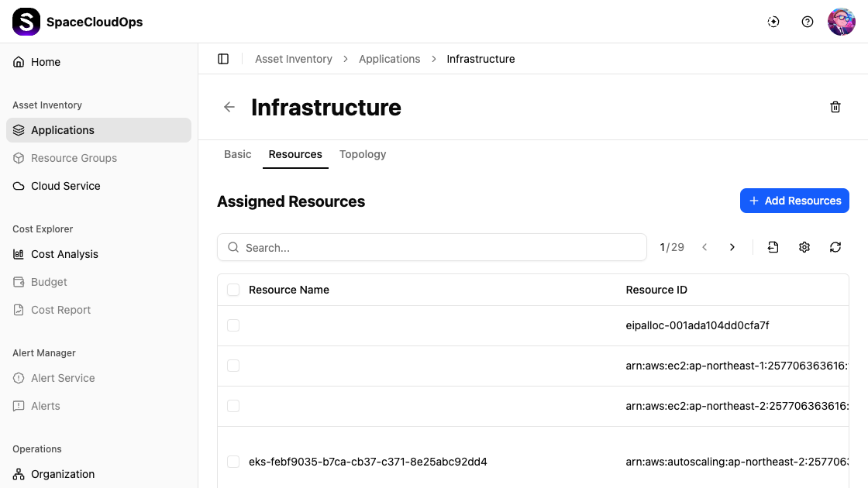Viewport: 868px width, 488px height.
Task: Click the delete trash icon for Infrastructure
Action: (x=835, y=108)
